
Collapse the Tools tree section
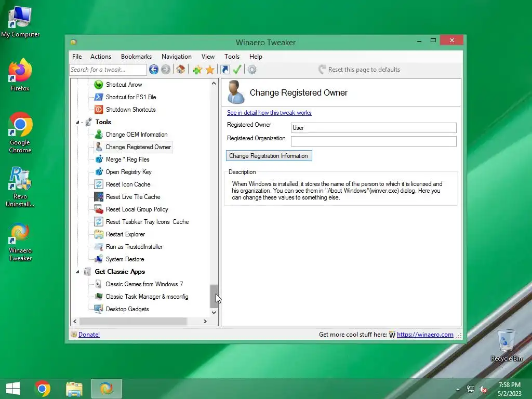[77, 122]
